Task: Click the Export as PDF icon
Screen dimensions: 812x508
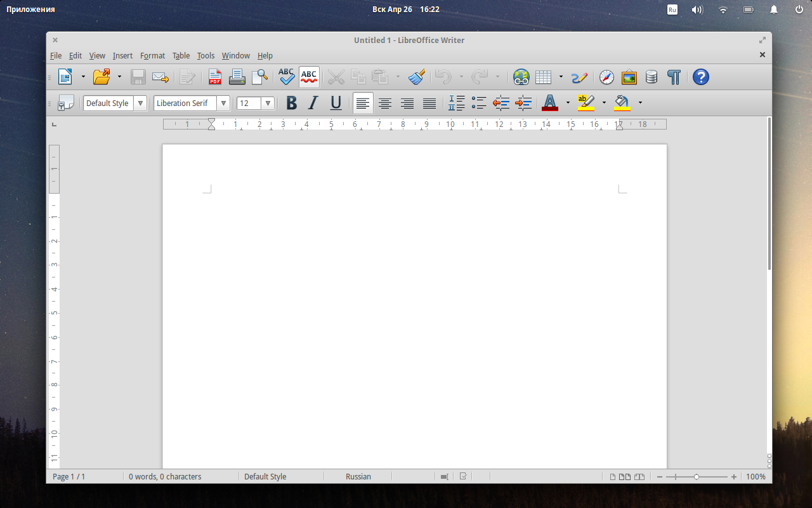Action: point(215,77)
